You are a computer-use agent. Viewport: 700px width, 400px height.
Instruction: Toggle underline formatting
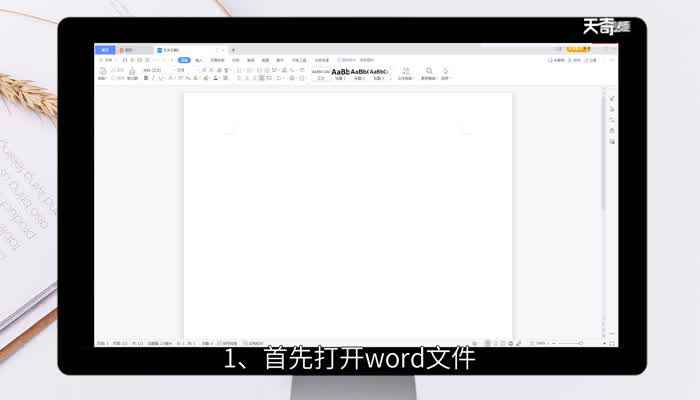coord(160,78)
